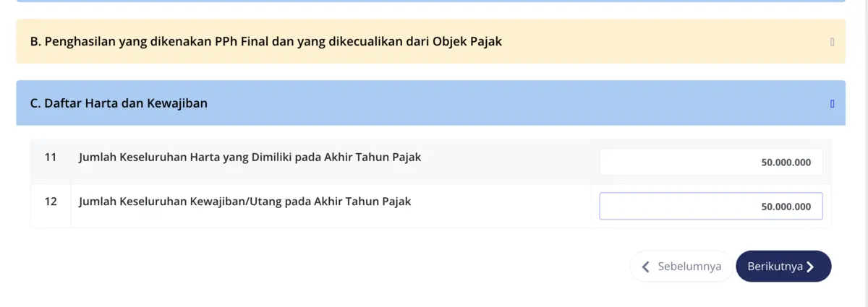Viewport: 868px width, 307px height.
Task: Expand section B using its right-side icon
Action: tap(832, 42)
